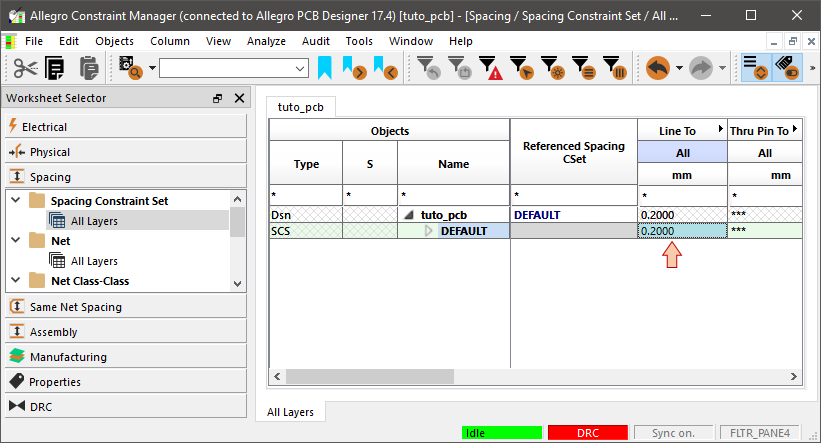Open the search combo box dropdown
Viewport: 821px width, 443px height.
coord(300,69)
